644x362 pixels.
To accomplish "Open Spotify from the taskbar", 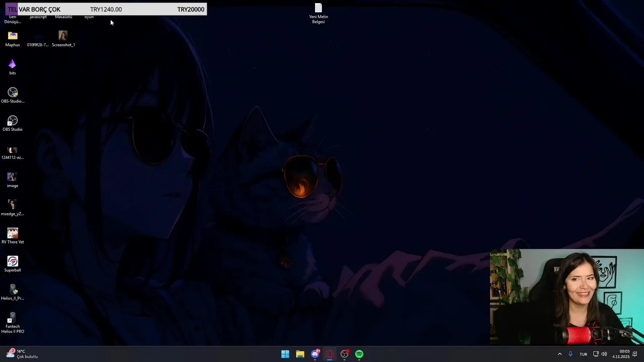I will coord(359,354).
